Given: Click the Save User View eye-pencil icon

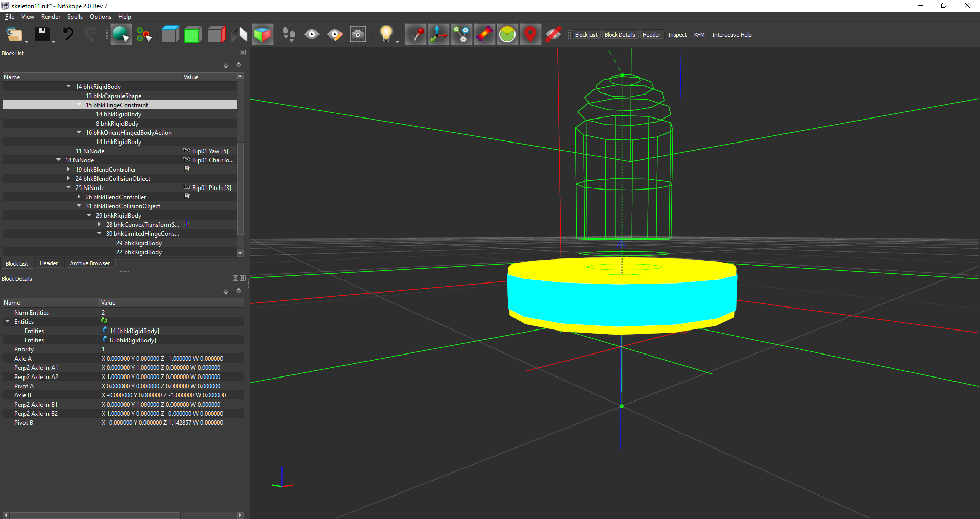Looking at the screenshot, I should pos(335,35).
